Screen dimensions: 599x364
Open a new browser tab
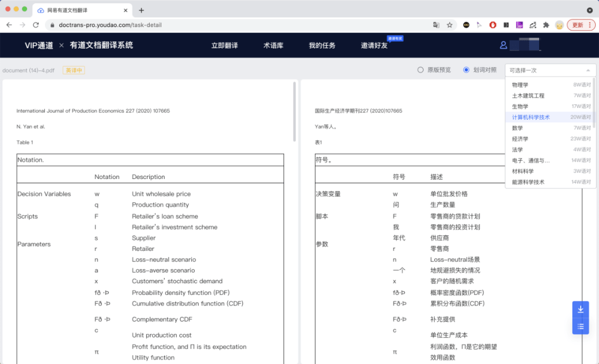[x=141, y=11]
